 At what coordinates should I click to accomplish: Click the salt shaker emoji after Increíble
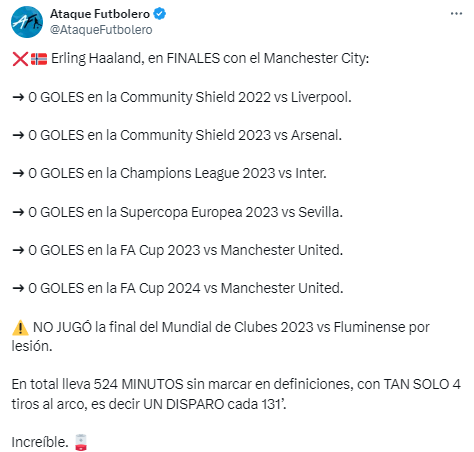(x=81, y=442)
